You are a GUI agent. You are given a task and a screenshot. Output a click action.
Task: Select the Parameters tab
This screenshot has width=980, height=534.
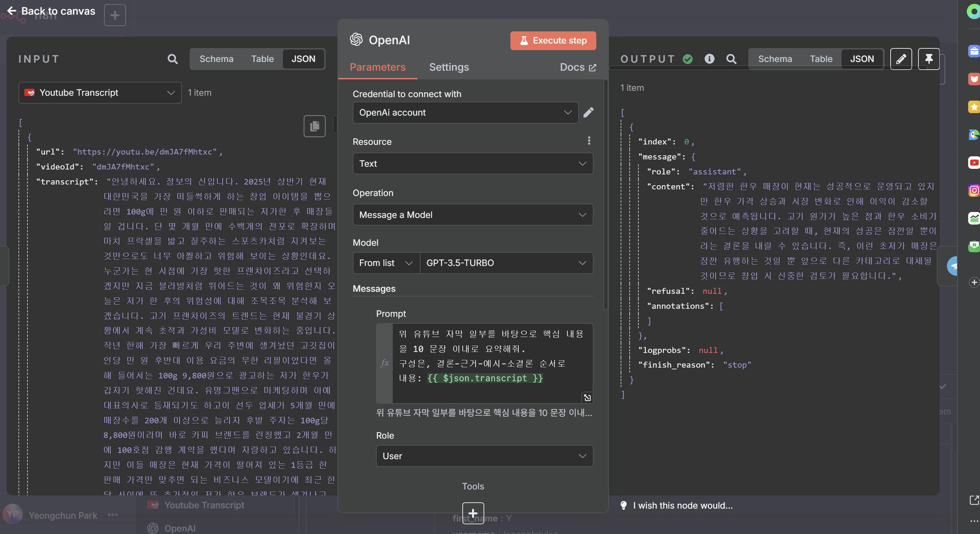[x=377, y=67]
